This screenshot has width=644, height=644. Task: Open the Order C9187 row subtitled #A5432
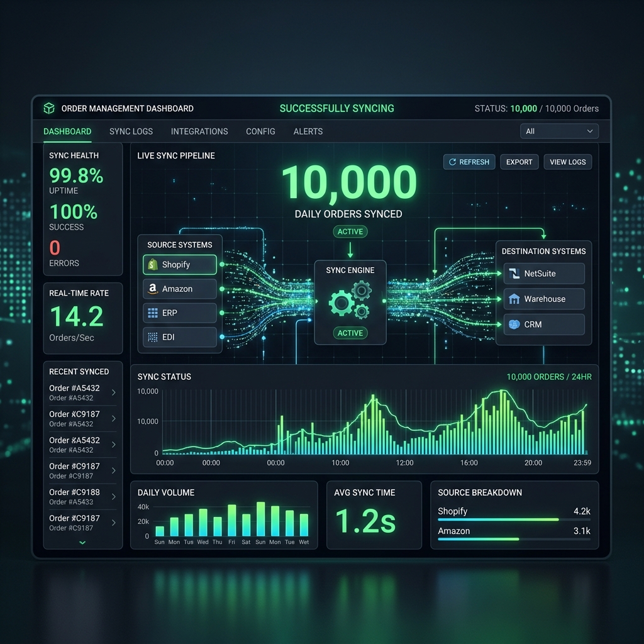click(82, 418)
